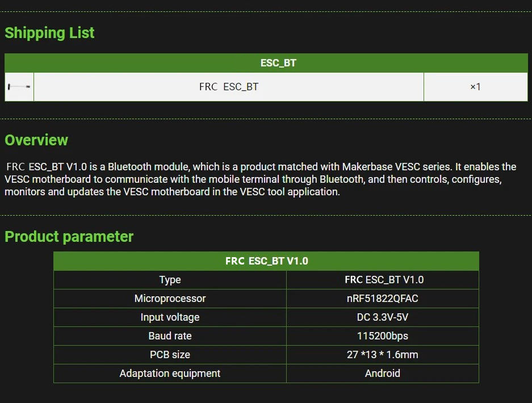Click the Overview heading
This screenshot has width=532, height=403.
coord(36,140)
